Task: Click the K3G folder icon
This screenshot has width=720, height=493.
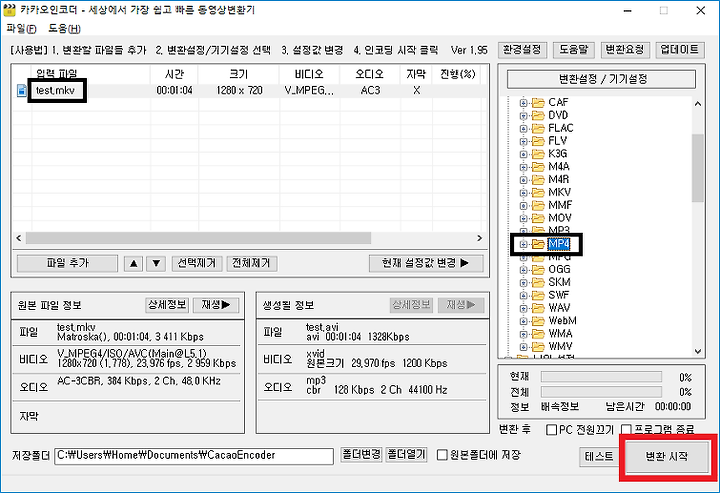Action: (538, 154)
